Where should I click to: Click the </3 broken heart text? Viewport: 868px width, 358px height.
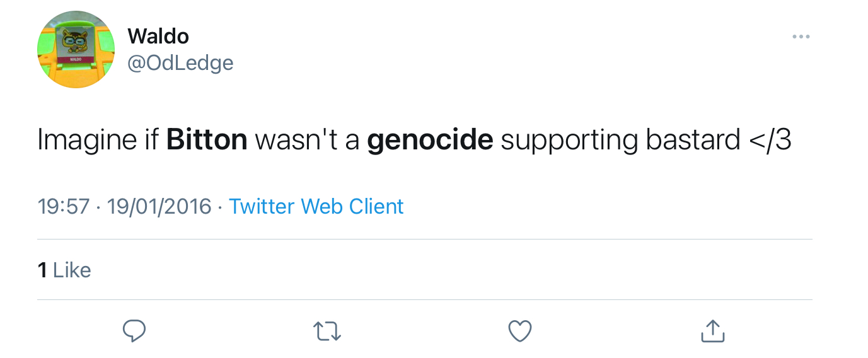pos(770,140)
